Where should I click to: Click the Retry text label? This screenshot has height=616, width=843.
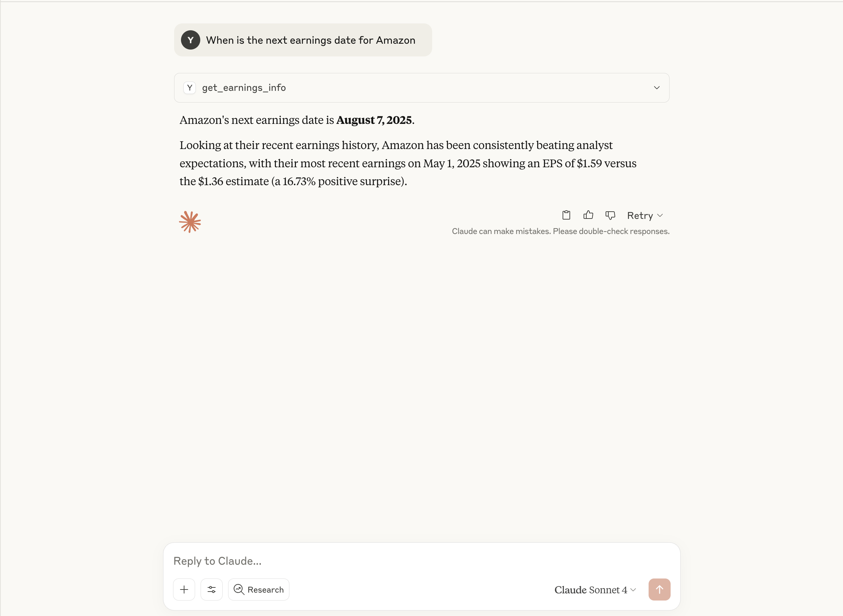point(640,215)
